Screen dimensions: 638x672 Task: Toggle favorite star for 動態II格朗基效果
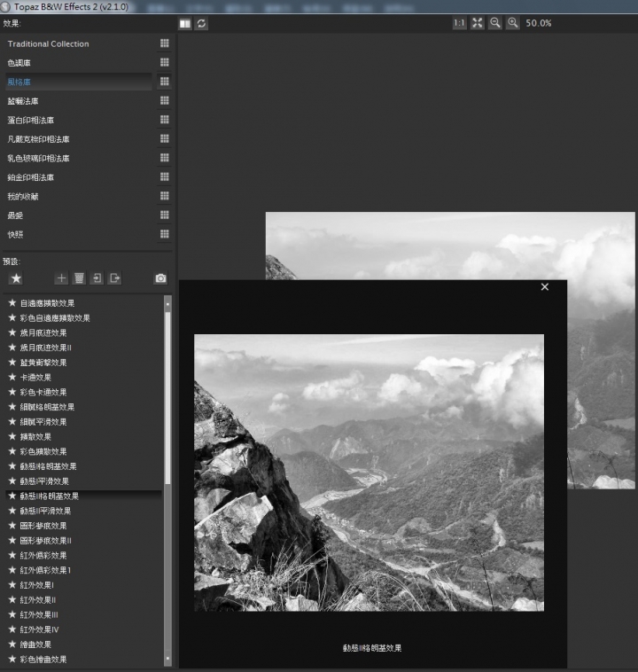coord(12,496)
